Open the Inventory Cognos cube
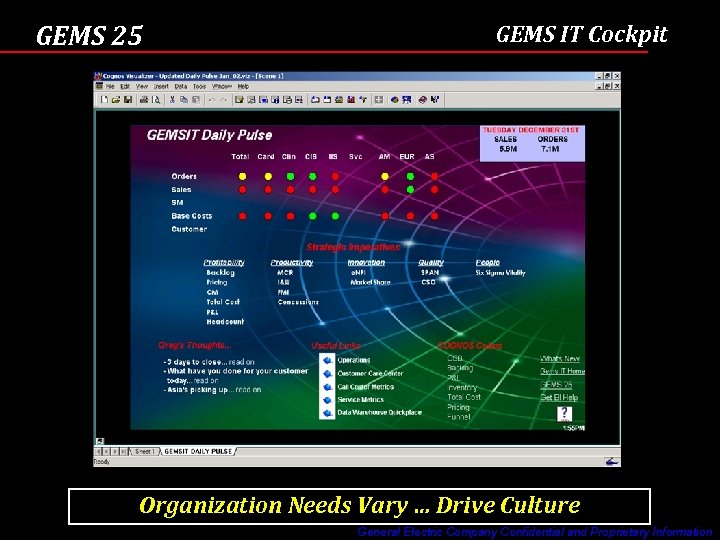This screenshot has width=720, height=540. [x=462, y=388]
